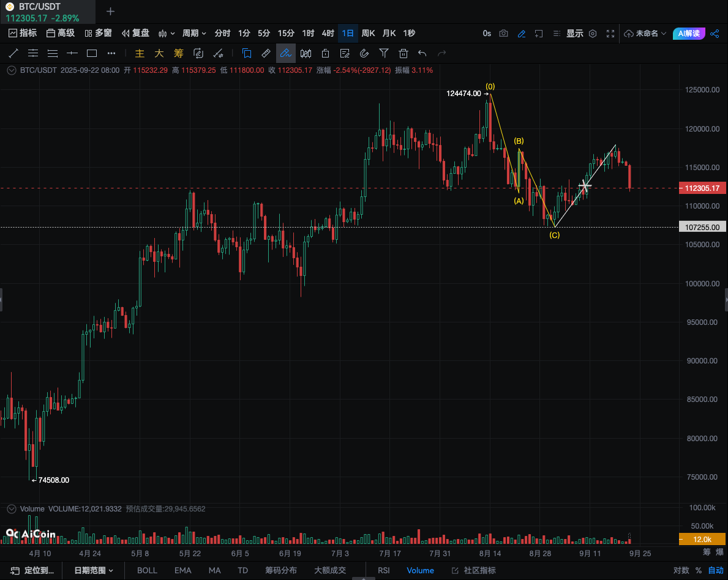Click the blue bookmark icon
The height and width of the screenshot is (580, 728).
click(247, 53)
